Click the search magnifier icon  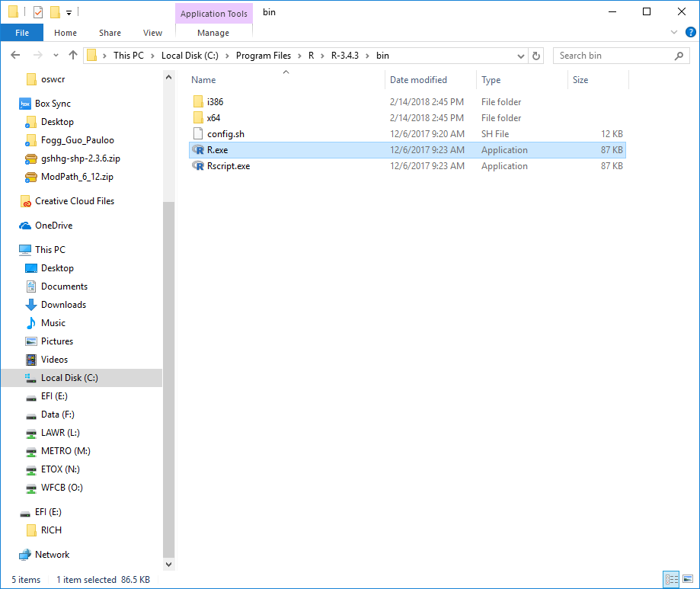click(x=679, y=56)
